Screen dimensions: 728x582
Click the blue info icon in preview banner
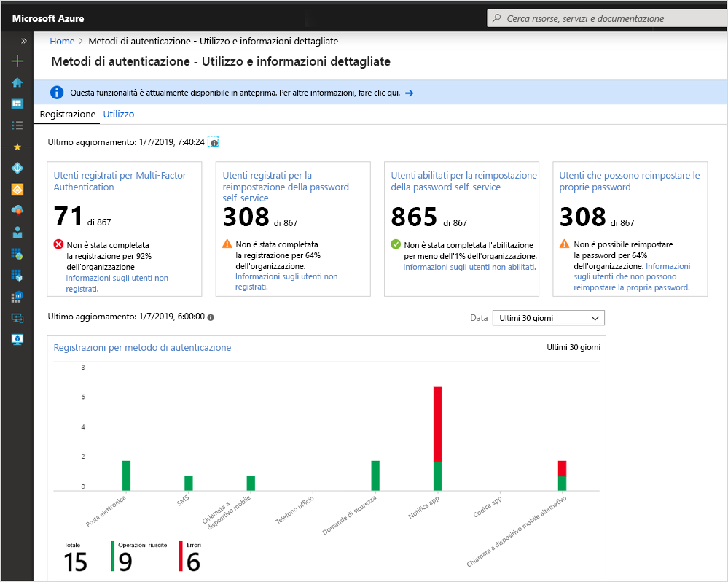pos(57,93)
